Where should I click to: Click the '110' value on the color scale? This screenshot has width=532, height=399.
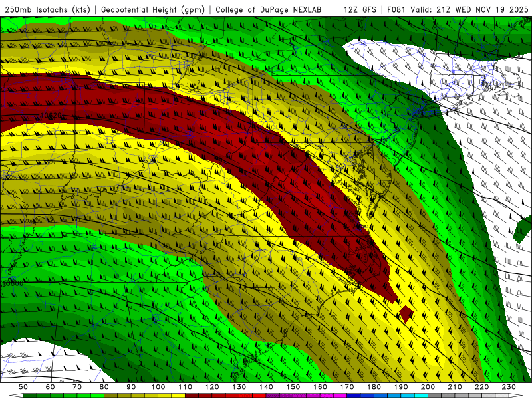[186, 387]
